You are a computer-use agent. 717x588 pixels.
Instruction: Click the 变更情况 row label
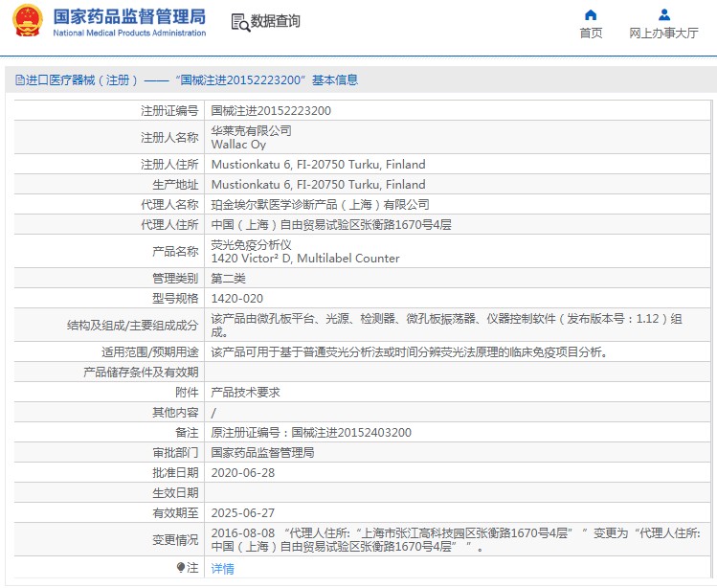(x=175, y=540)
